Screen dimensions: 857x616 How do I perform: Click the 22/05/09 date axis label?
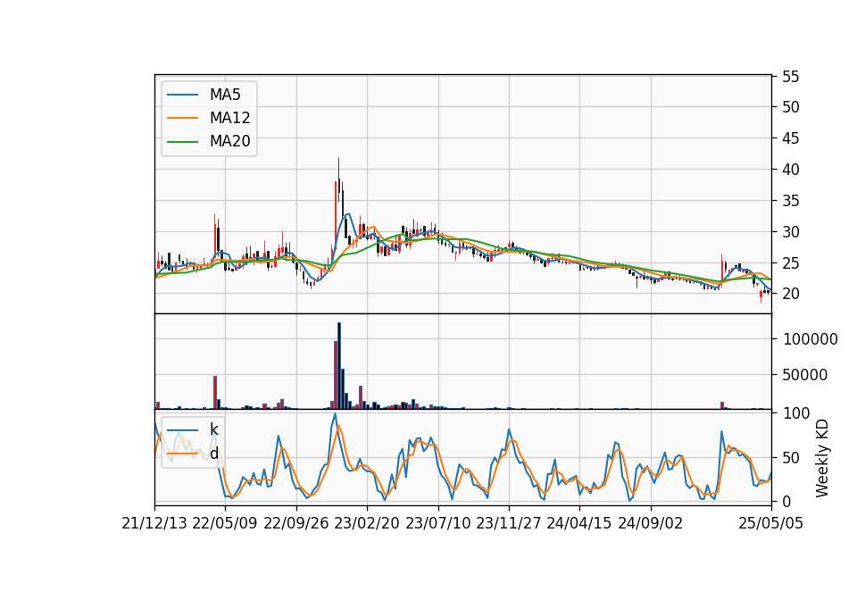click(225, 523)
